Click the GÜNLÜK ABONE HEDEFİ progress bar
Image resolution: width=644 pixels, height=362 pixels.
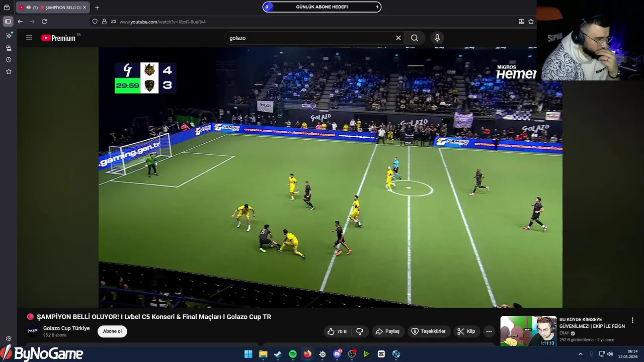tap(322, 7)
